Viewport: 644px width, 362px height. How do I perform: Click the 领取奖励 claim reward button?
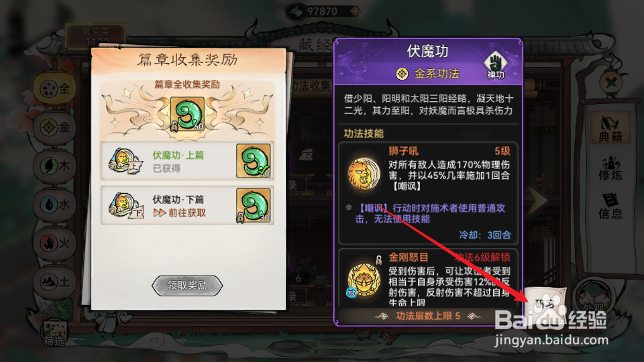coord(187,286)
